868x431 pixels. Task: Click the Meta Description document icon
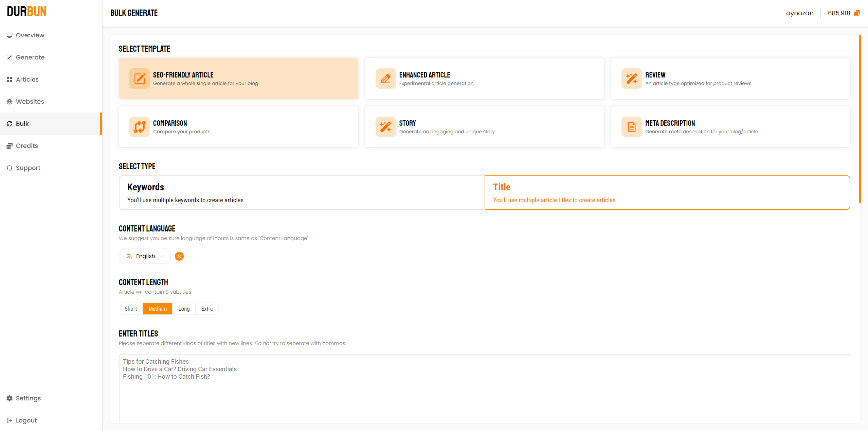click(x=631, y=127)
